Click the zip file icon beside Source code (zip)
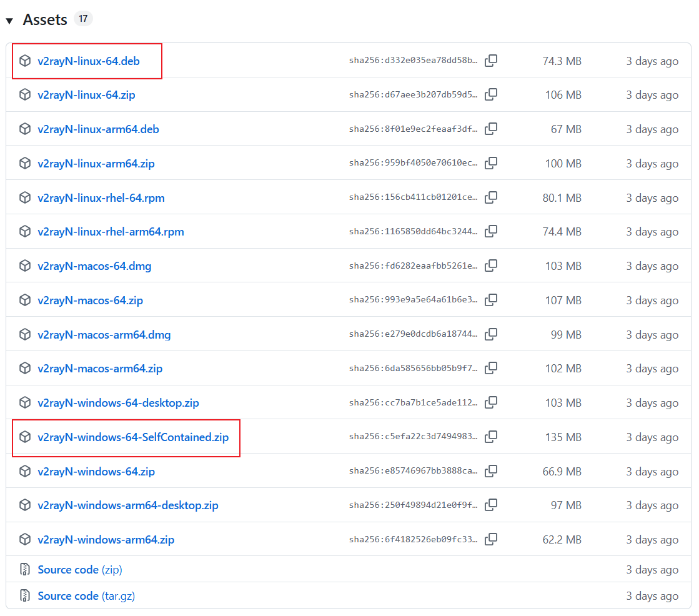The width and height of the screenshot is (699, 616). 25,570
